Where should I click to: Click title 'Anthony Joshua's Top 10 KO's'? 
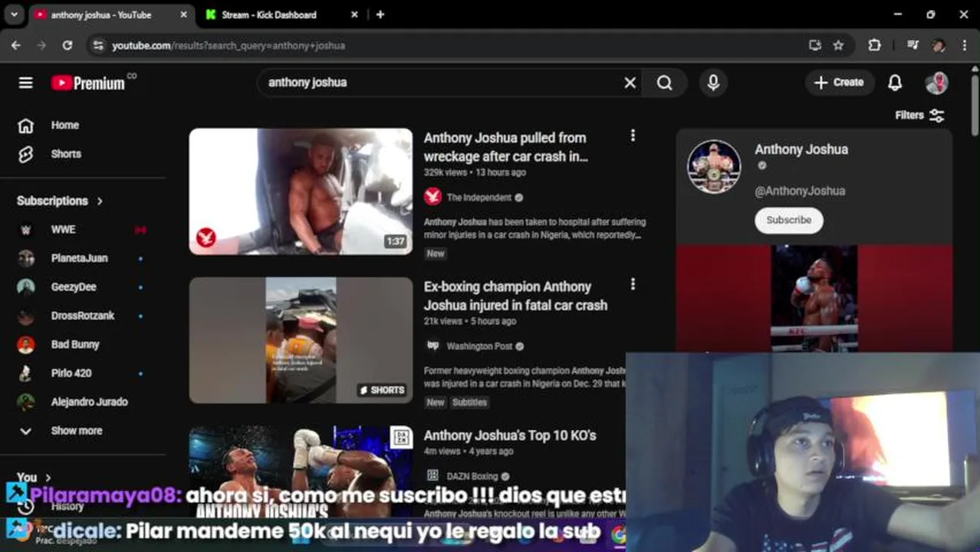click(510, 435)
